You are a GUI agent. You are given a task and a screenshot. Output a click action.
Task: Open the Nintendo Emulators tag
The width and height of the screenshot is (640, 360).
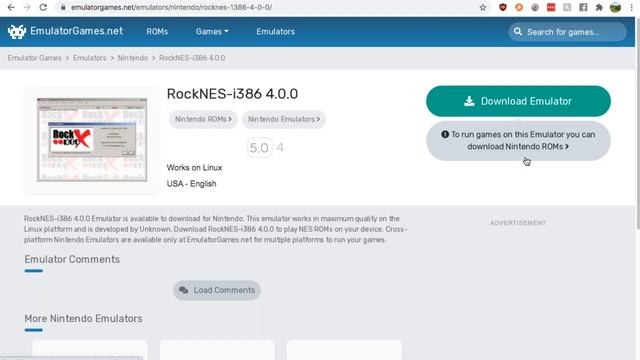tap(284, 119)
